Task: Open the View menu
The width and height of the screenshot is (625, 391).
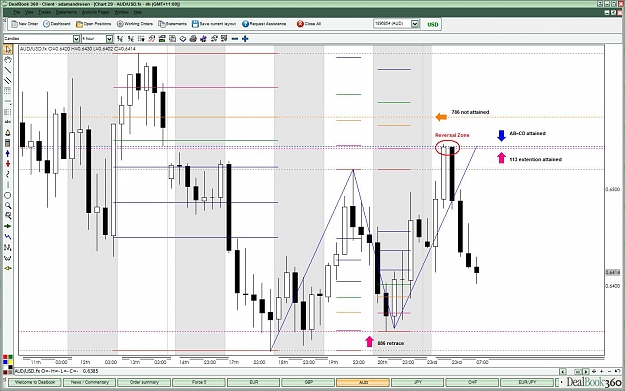Action: pos(29,12)
